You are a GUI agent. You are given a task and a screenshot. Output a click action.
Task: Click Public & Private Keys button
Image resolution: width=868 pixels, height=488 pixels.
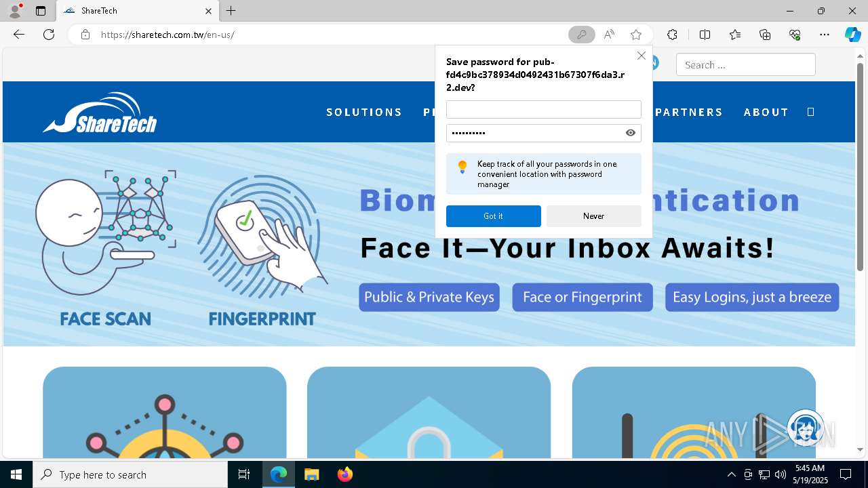tap(429, 297)
